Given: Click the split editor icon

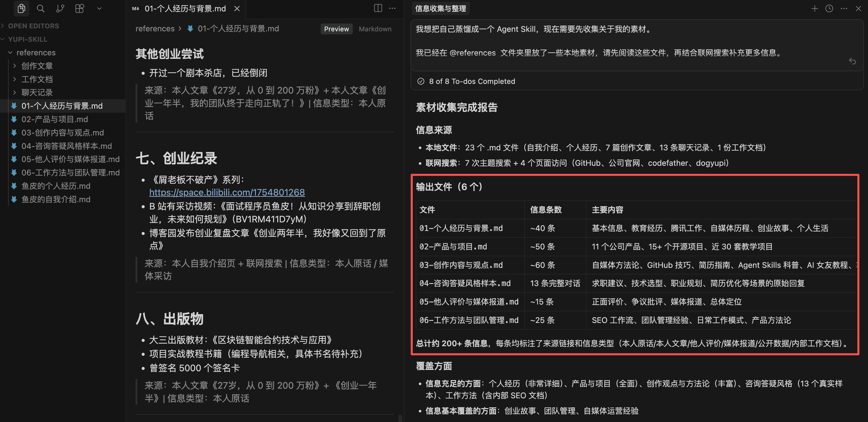Looking at the screenshot, I should coord(378,8).
